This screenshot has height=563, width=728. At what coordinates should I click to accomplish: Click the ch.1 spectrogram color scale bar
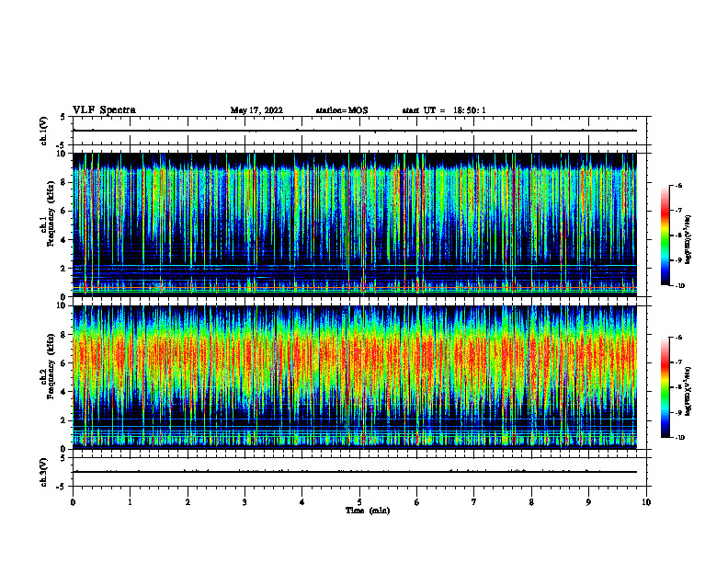(665, 236)
